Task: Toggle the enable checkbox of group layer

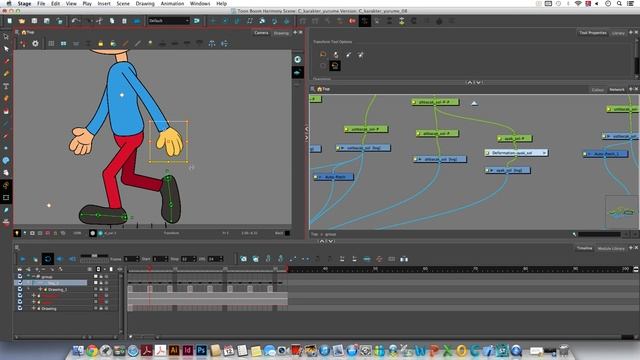Action: pyautogui.click(x=20, y=276)
